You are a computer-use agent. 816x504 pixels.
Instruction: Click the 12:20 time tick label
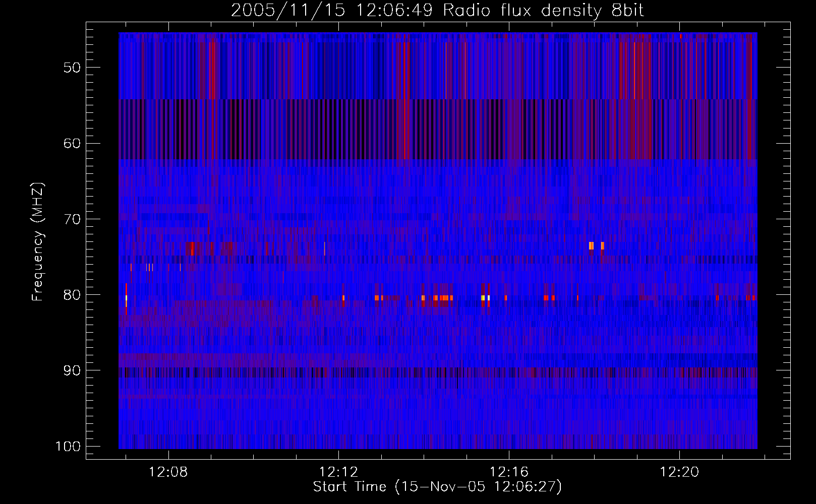[x=680, y=472]
